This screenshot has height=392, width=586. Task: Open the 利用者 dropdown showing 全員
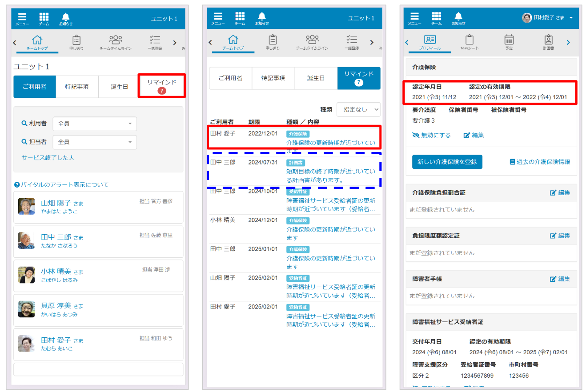coord(95,124)
